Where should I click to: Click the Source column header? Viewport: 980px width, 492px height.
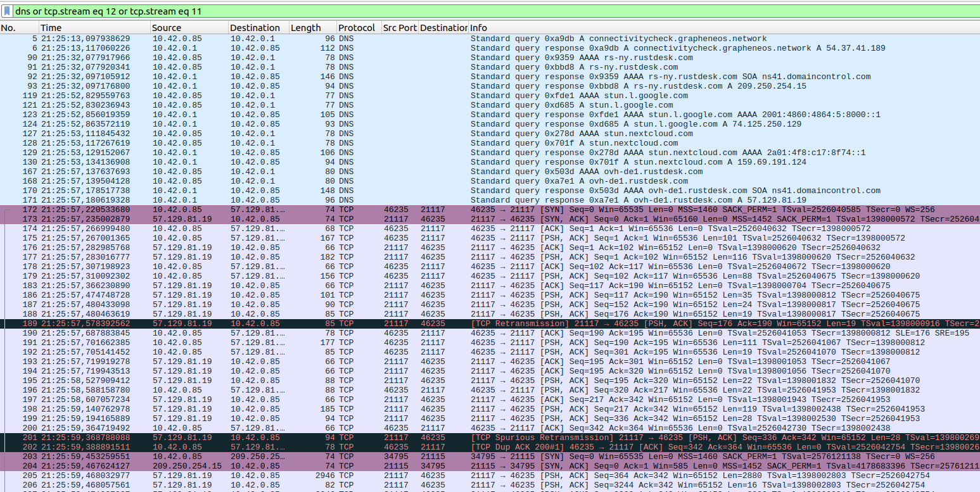click(188, 28)
